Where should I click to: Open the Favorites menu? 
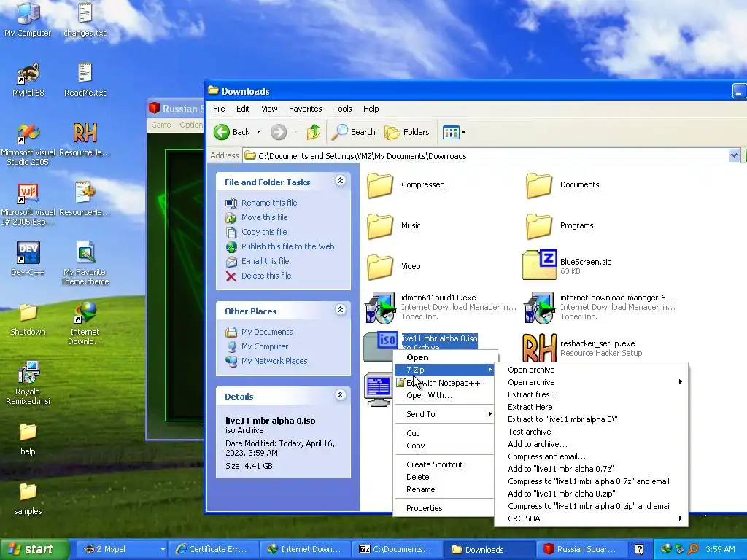pos(306,109)
